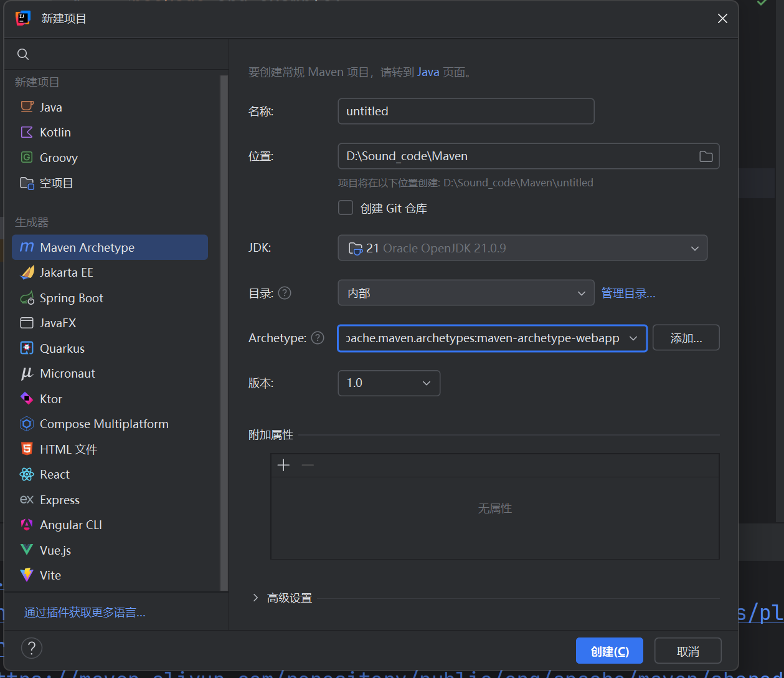Screen dimensions: 784x678
Task: Open the 版本 version dropdown
Action: click(389, 383)
